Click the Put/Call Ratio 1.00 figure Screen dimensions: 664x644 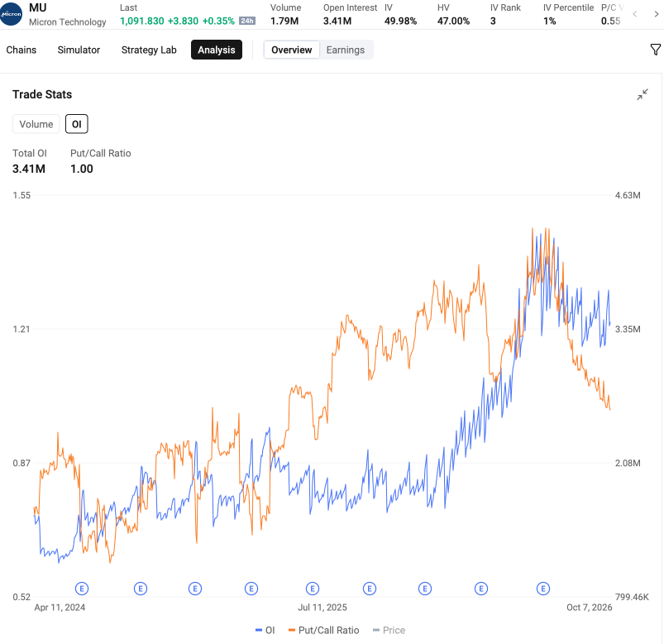click(x=82, y=169)
